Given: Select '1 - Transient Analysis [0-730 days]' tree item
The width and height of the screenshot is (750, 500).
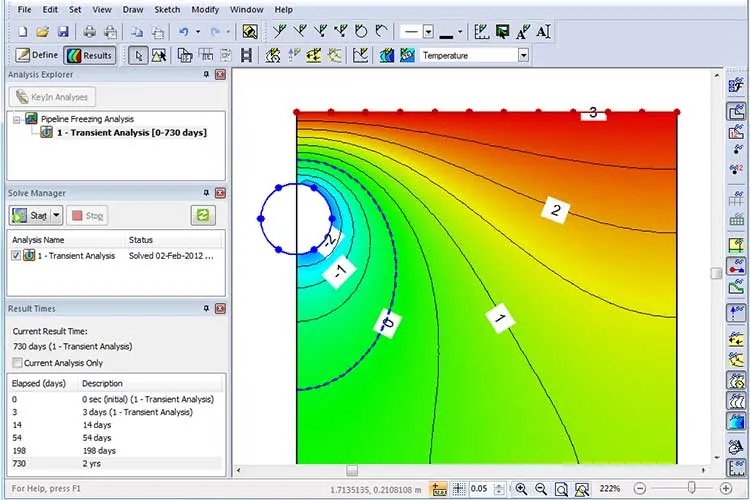Looking at the screenshot, I should click(x=132, y=133).
